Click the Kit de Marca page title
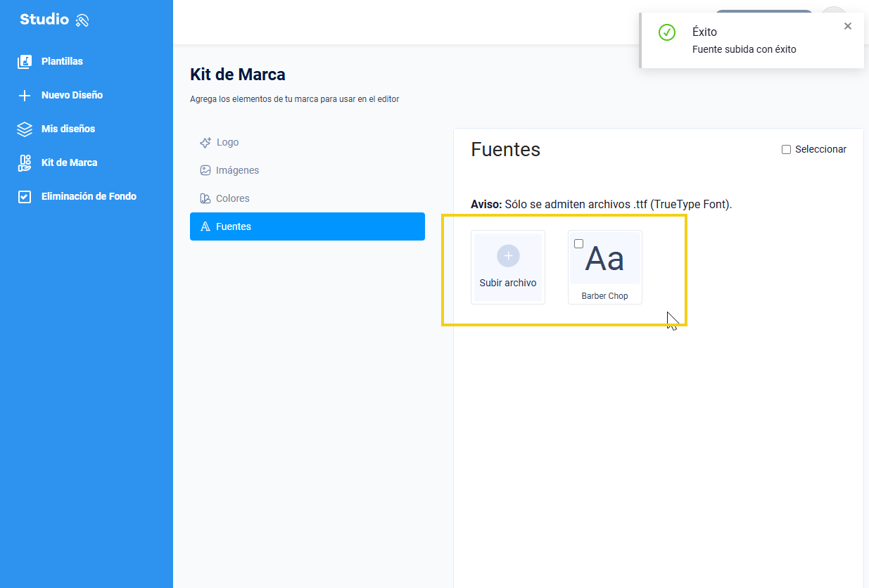869x588 pixels. [x=238, y=75]
